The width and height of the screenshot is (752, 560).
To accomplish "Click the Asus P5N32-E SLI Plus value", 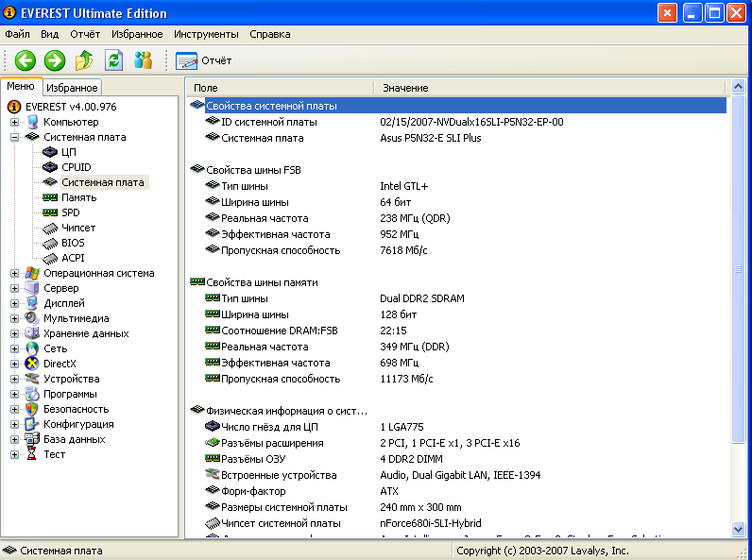I will coord(430,138).
